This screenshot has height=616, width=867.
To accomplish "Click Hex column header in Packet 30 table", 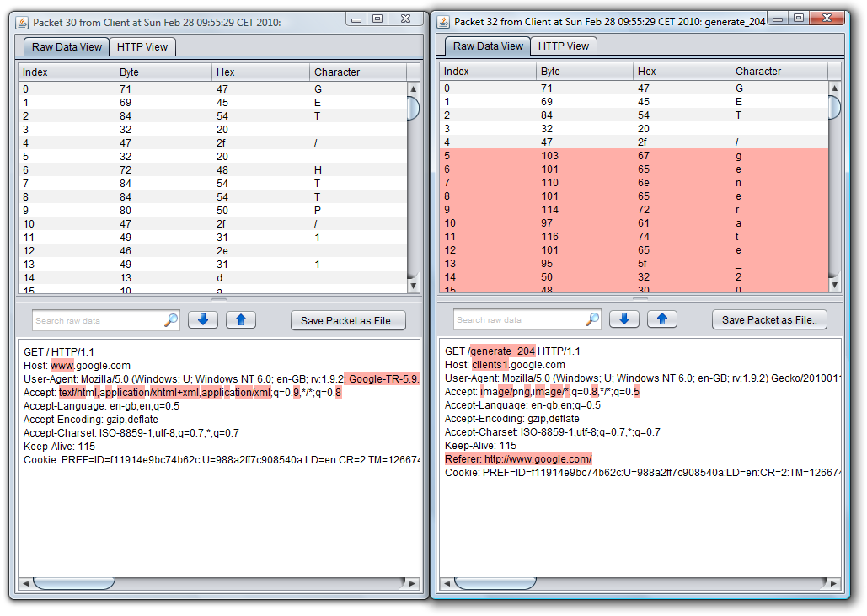I will (260, 72).
